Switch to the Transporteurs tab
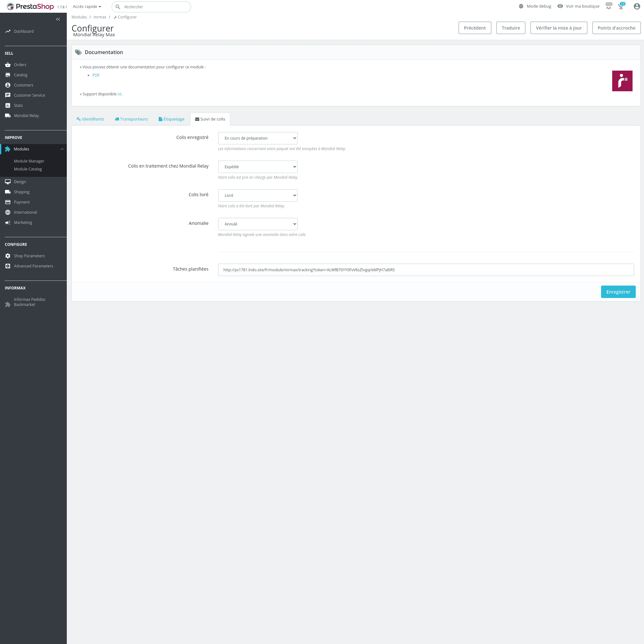Screen dimensions: 644x644 131,119
